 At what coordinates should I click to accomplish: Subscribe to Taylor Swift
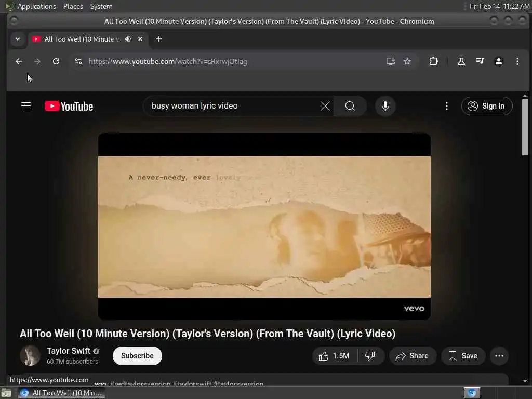coord(137,356)
